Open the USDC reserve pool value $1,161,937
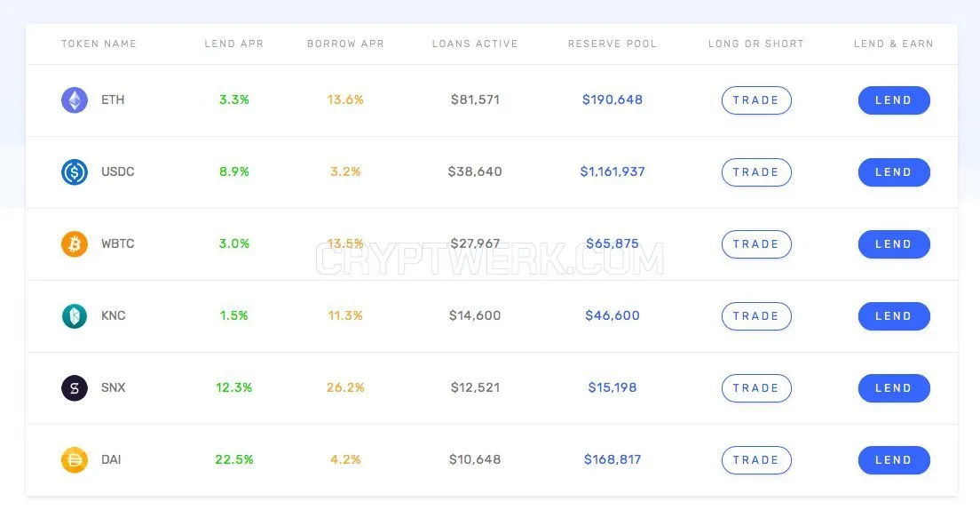The height and width of the screenshot is (518, 980). [x=612, y=171]
